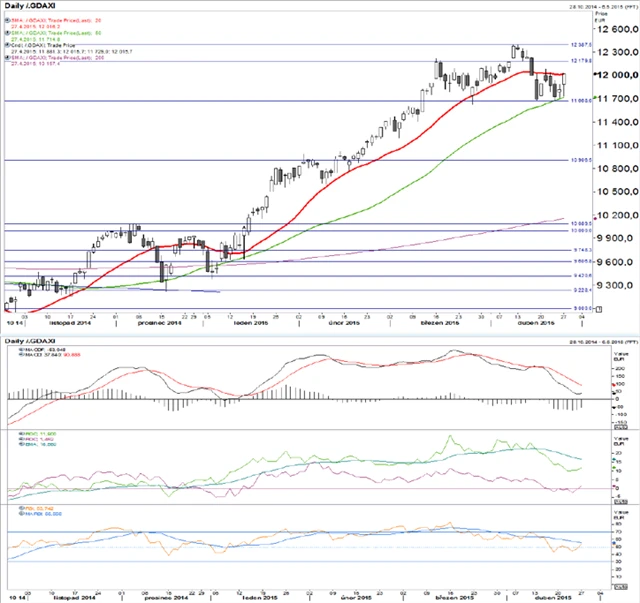Click horizontal level label near 11 700

(x=581, y=100)
